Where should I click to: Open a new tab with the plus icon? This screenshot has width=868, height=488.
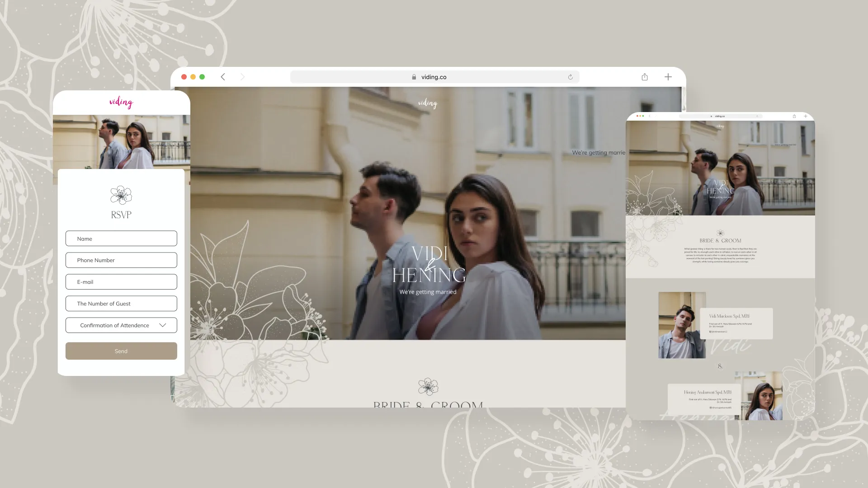pyautogui.click(x=668, y=77)
